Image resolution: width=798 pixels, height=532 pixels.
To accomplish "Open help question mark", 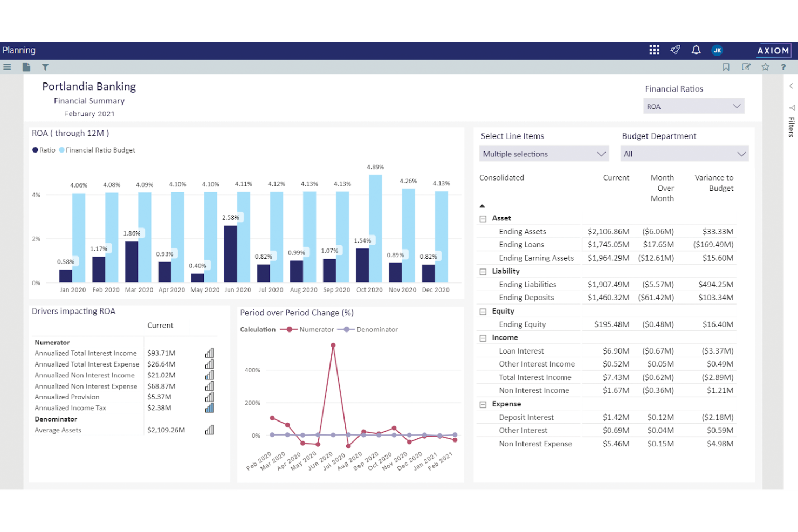I will coord(783,67).
